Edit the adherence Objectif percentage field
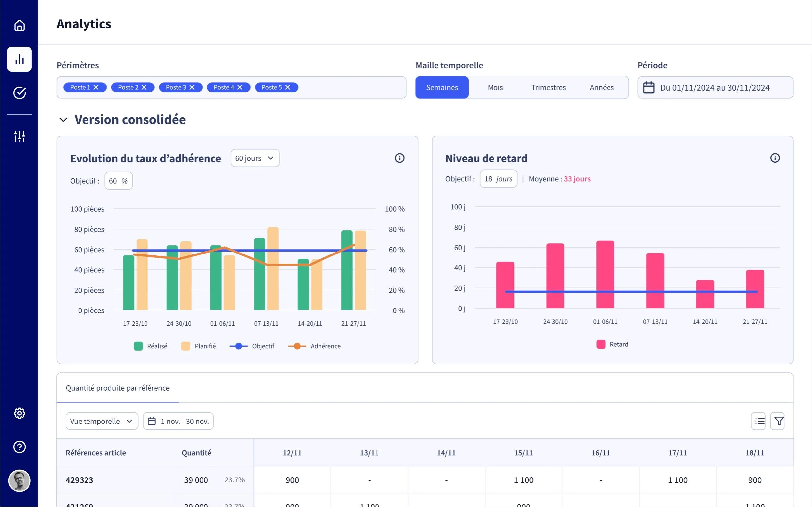Viewport: 812px width, 507px height. click(x=118, y=181)
